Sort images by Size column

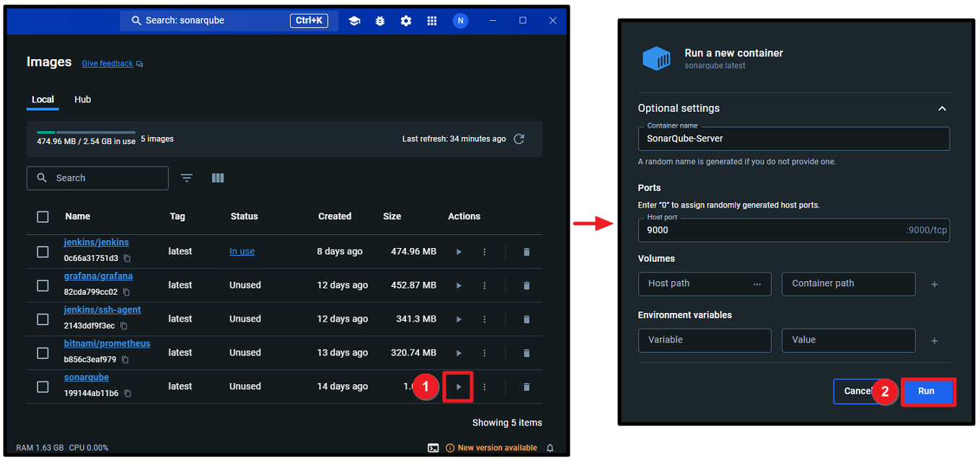(392, 216)
